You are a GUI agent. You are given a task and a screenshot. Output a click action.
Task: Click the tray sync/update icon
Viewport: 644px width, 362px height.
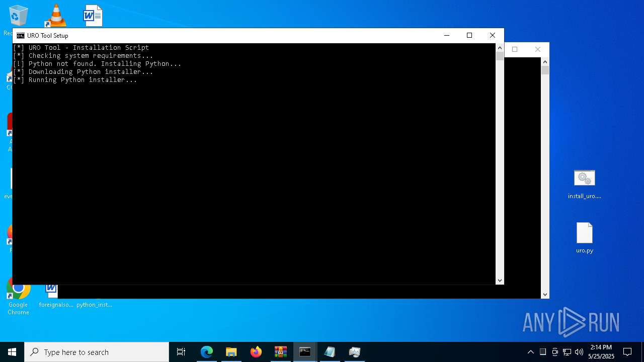click(555, 352)
